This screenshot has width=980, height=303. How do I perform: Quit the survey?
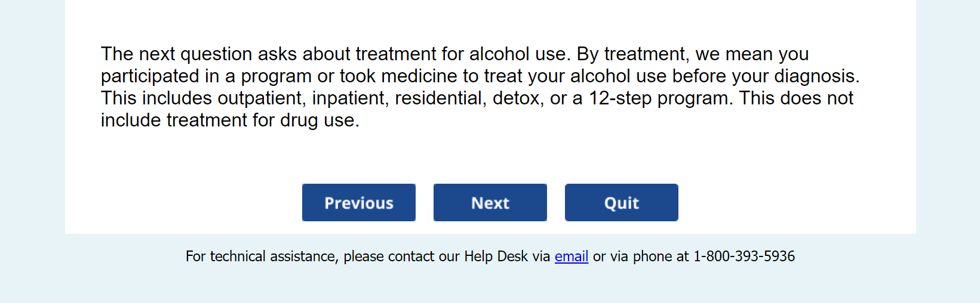point(621,203)
